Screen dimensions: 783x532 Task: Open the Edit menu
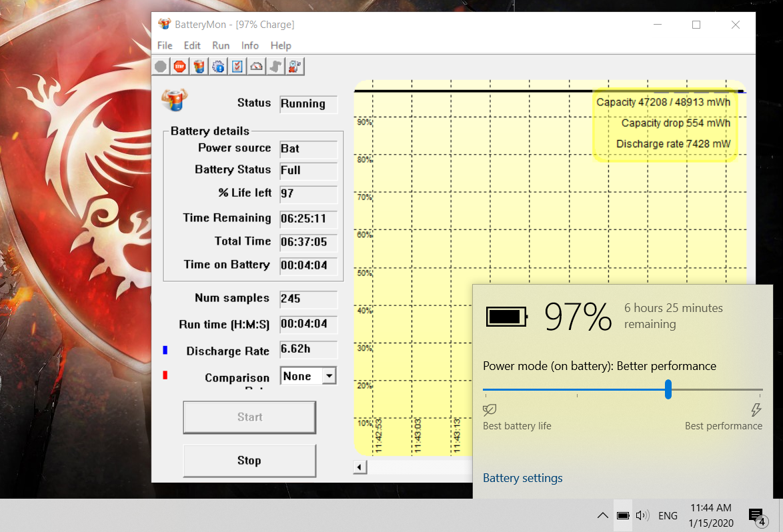pos(192,45)
